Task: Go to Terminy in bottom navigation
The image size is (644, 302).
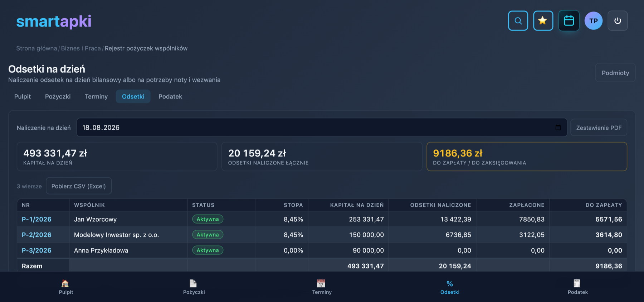Action: click(322, 287)
